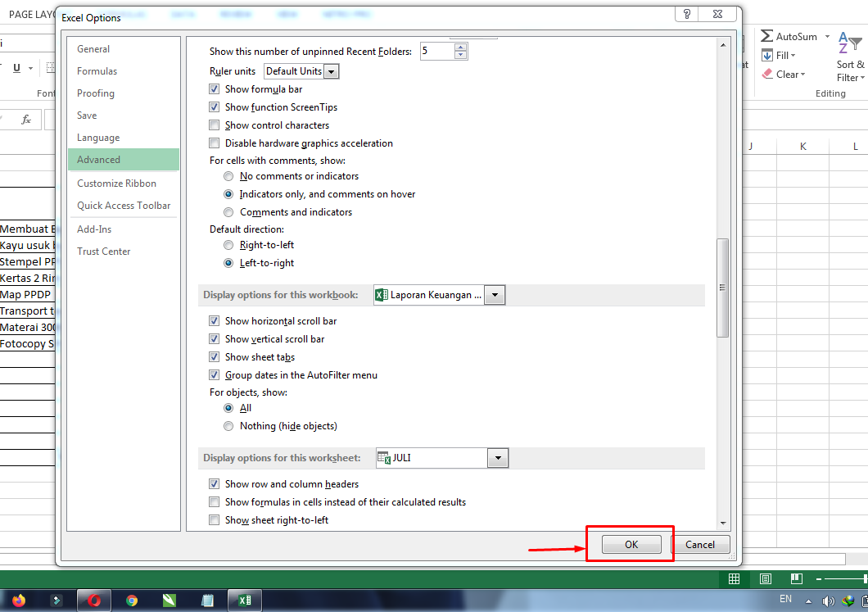
Task: Open the worksheet dropdown showing JULI
Action: [498, 458]
